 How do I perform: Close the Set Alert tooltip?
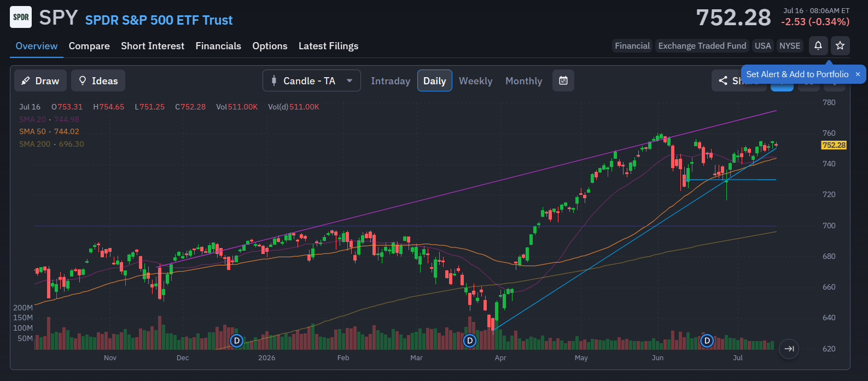pyautogui.click(x=858, y=74)
